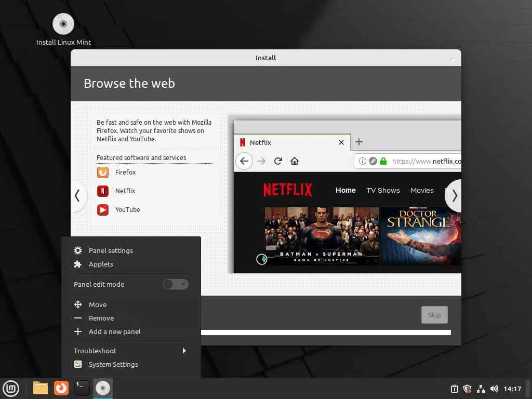Click the YouTube label in the featured list
This screenshot has height=399, width=532.
click(x=128, y=210)
